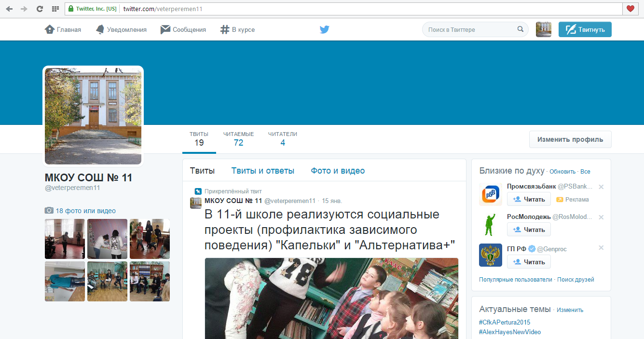Image resolution: width=644 pixels, height=339 pixels.
Task: Select the Твиты timeline tab
Action: click(202, 171)
